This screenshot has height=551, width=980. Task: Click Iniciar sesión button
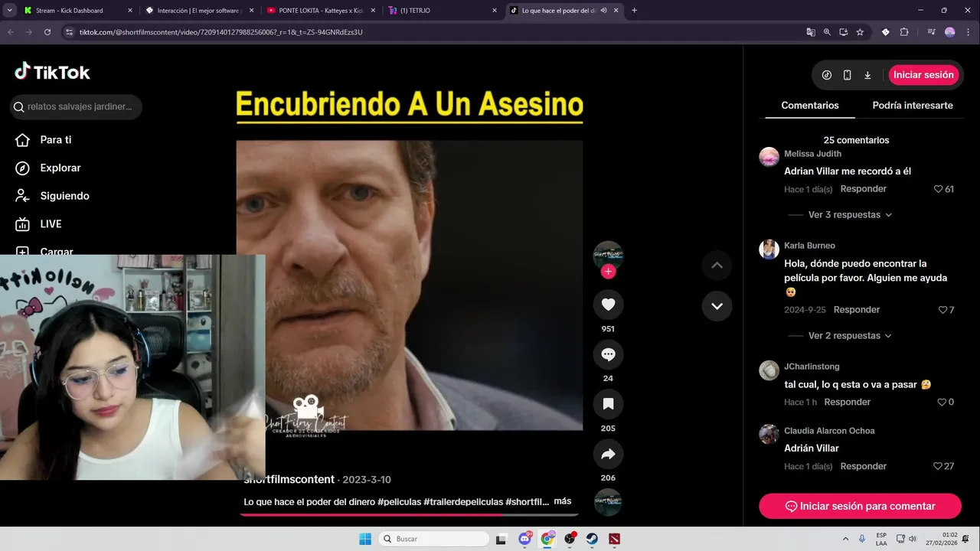coord(923,75)
